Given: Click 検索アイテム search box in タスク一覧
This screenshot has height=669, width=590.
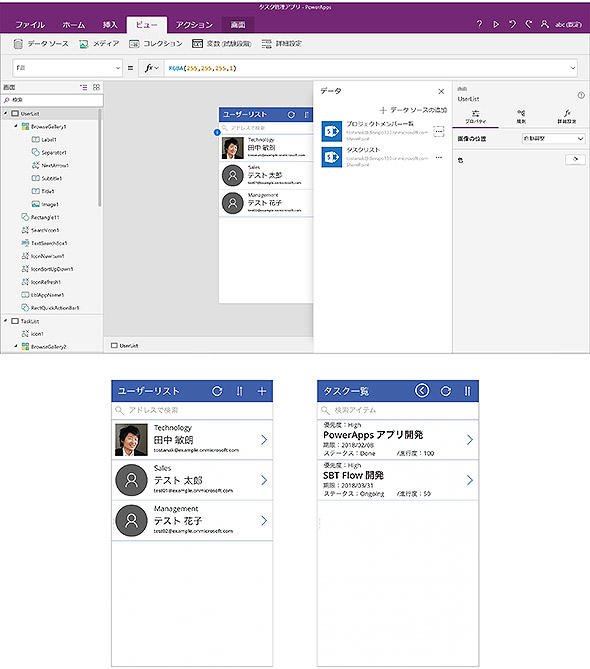Looking at the screenshot, I should tap(398, 410).
